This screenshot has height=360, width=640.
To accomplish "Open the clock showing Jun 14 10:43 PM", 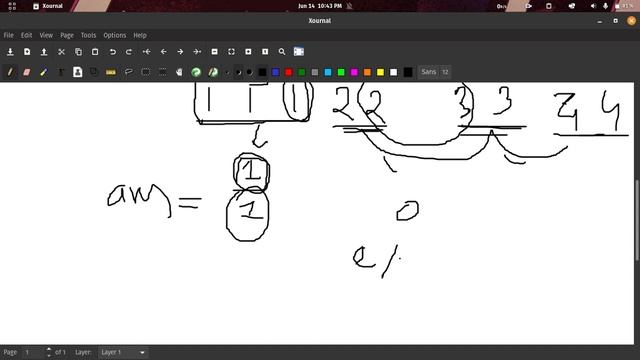I will pos(320,6).
